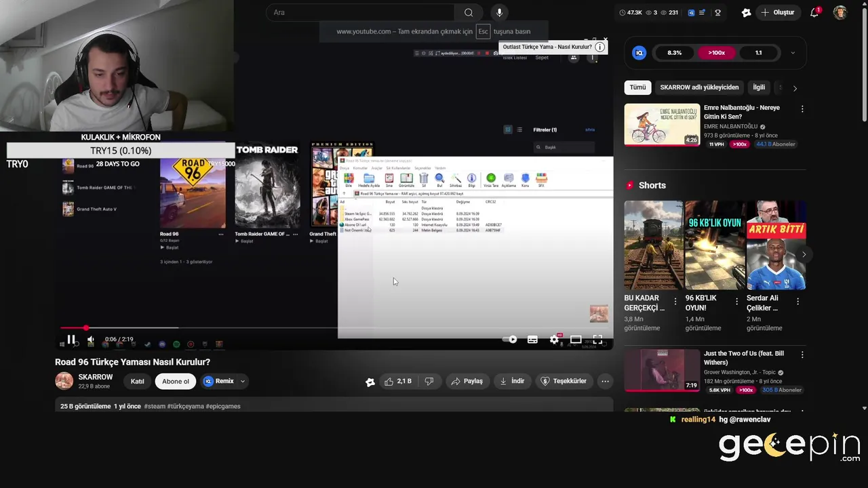
Task: Click the #steam hashtag link
Action: pyautogui.click(x=155, y=407)
